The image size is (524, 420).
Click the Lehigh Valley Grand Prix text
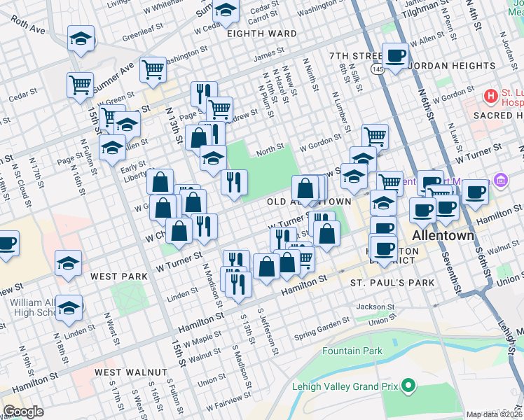345,386
